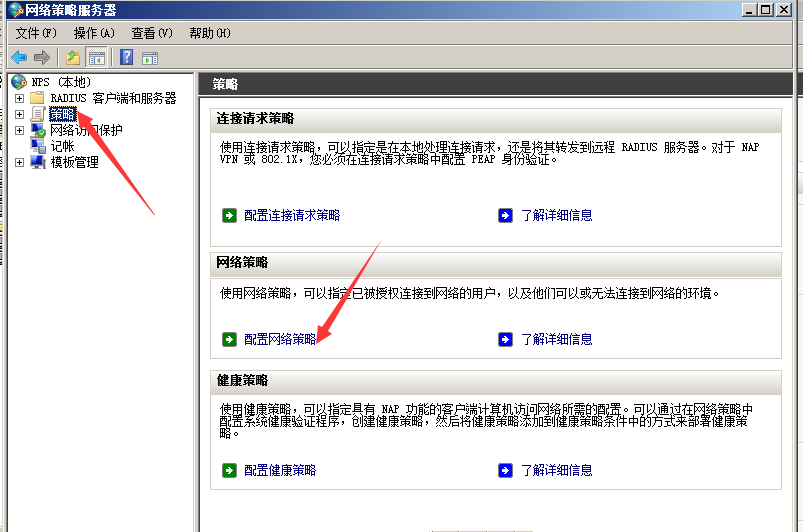803x532 pixels.
Task: Close the 网络策略服务器 window
Action: pos(784,10)
